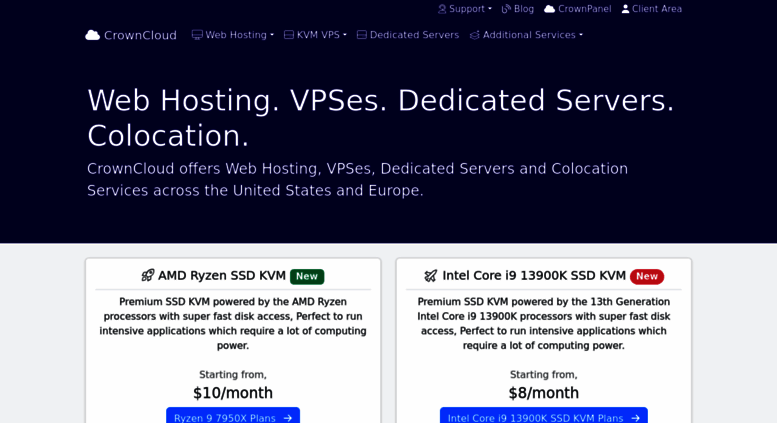Viewport: 777px width, 423px height.
Task: Click the Intel Core i9 card description paragraph
Action: [x=544, y=323]
